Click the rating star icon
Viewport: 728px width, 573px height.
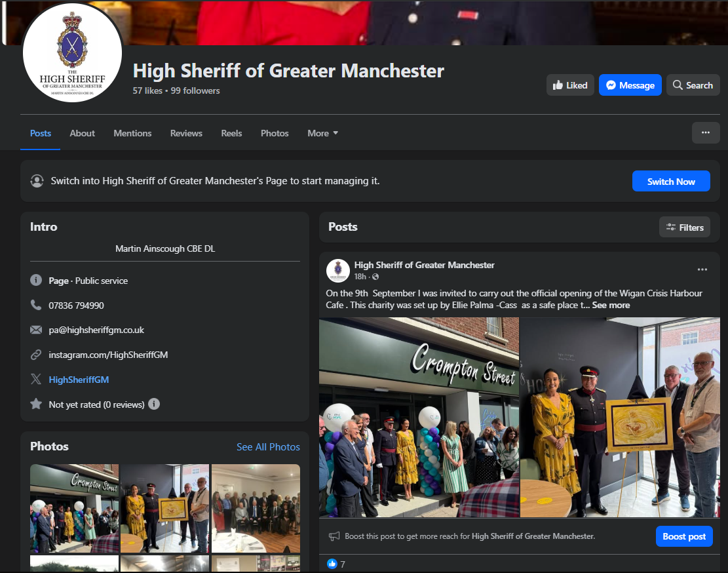click(x=36, y=403)
